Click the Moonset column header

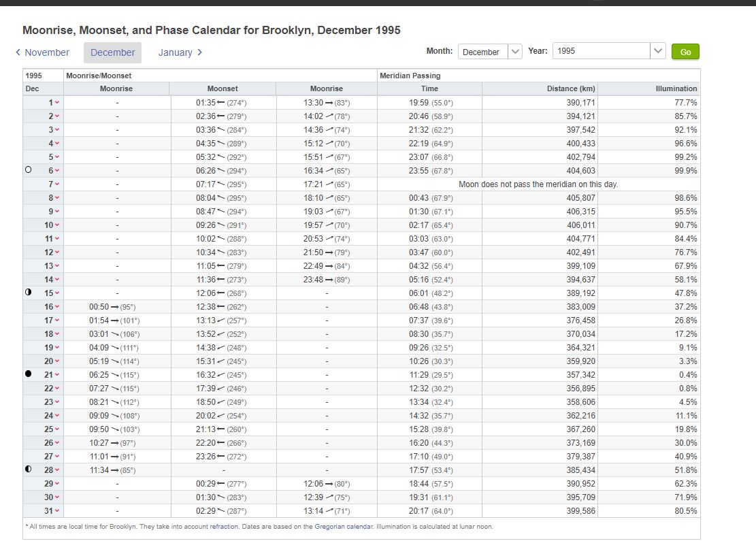point(223,88)
